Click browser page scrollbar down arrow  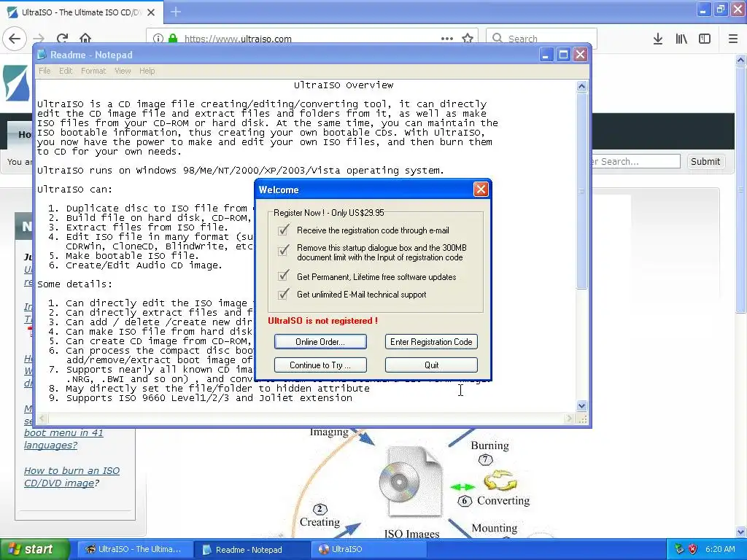point(741,532)
